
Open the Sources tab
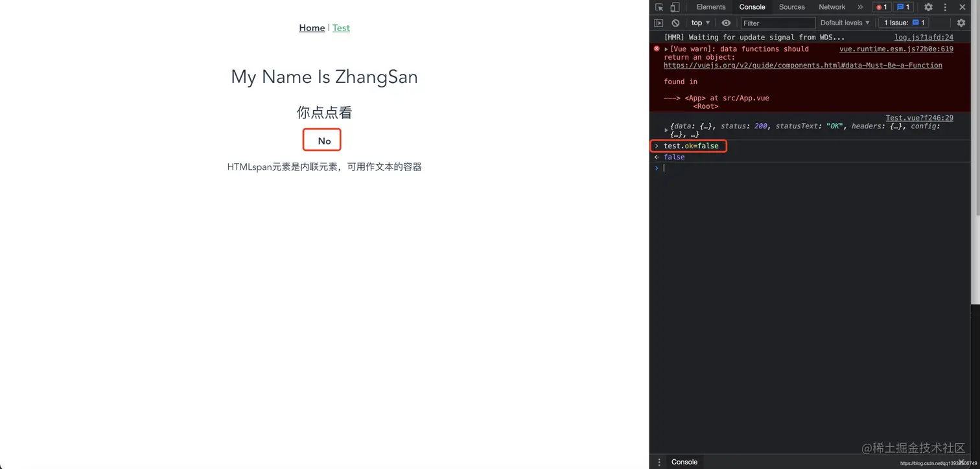pos(792,7)
